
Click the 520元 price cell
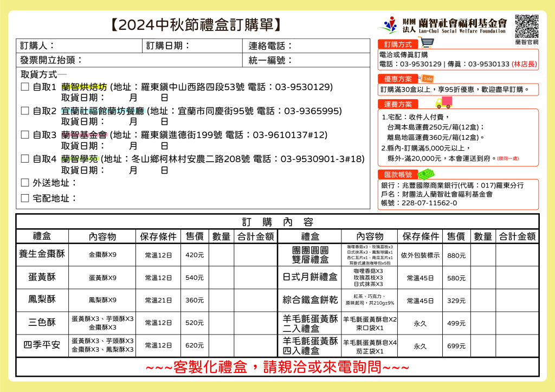195,323
